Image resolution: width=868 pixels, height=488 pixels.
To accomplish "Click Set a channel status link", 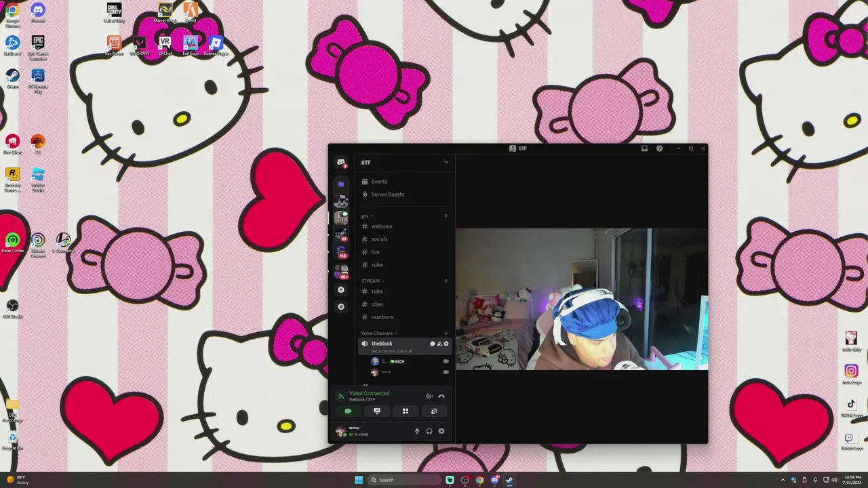I will (x=392, y=351).
